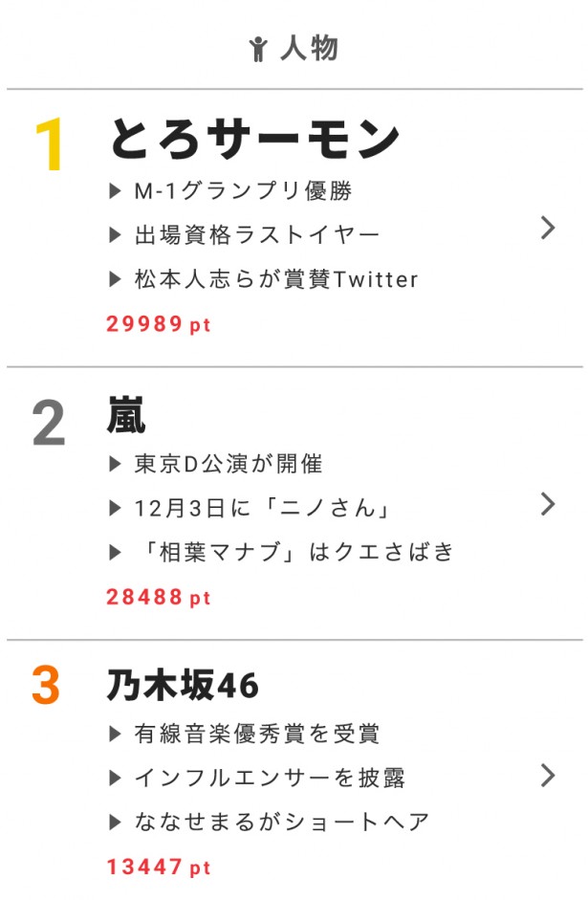This screenshot has width=588, height=900.
Task: Select 「相葉マナブ」はクエさばき topic
Action: [x=294, y=552]
